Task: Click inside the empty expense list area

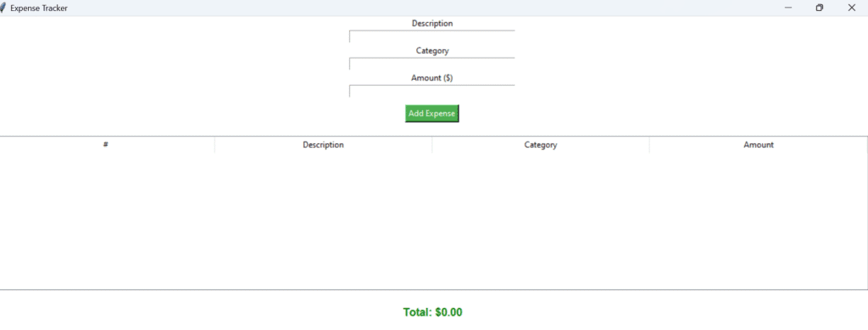Action: tap(433, 221)
